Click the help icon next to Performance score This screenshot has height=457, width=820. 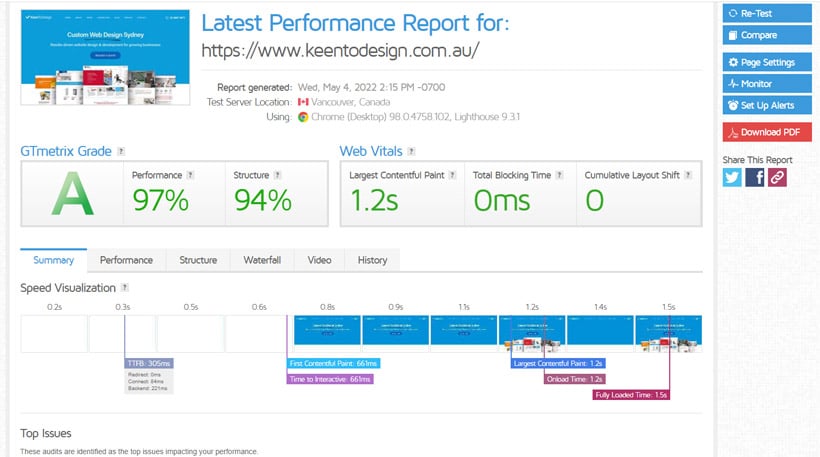(x=190, y=175)
